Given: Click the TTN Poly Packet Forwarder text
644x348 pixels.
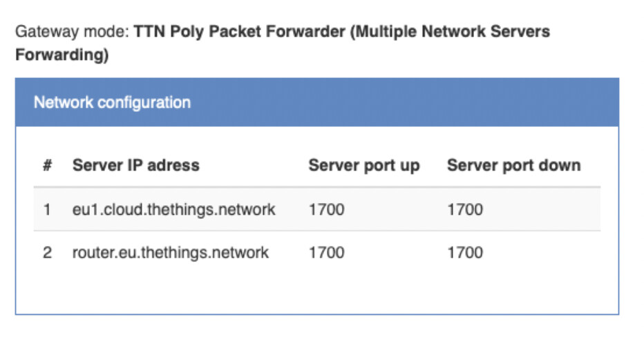Looking at the screenshot, I should pos(240,32).
